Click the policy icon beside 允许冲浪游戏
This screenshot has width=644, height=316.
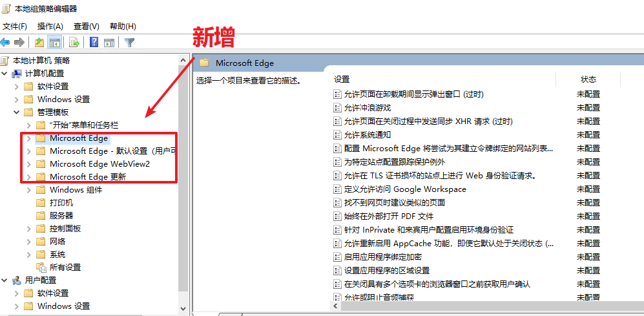coord(337,108)
